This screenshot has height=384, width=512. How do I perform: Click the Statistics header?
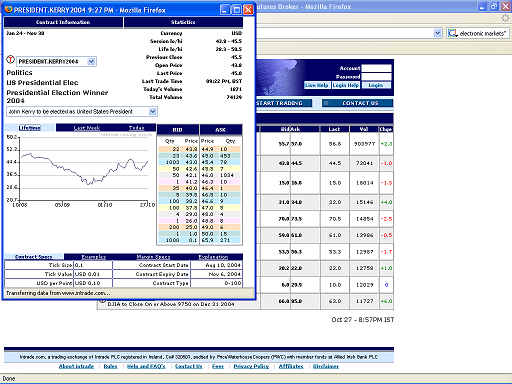[183, 22]
